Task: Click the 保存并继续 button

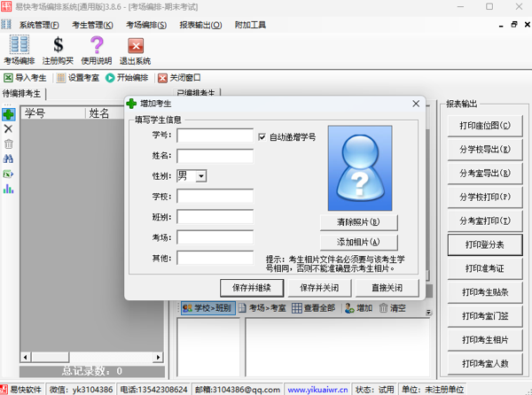Action: point(251,287)
